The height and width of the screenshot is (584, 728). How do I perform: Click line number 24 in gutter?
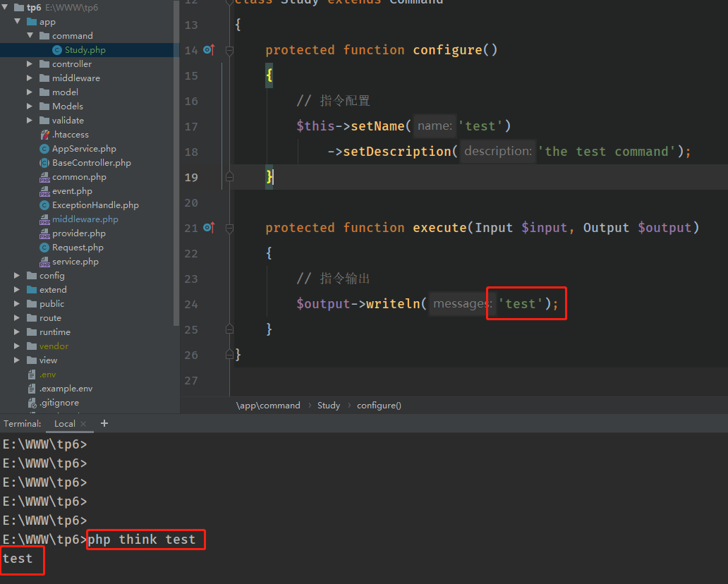191,304
